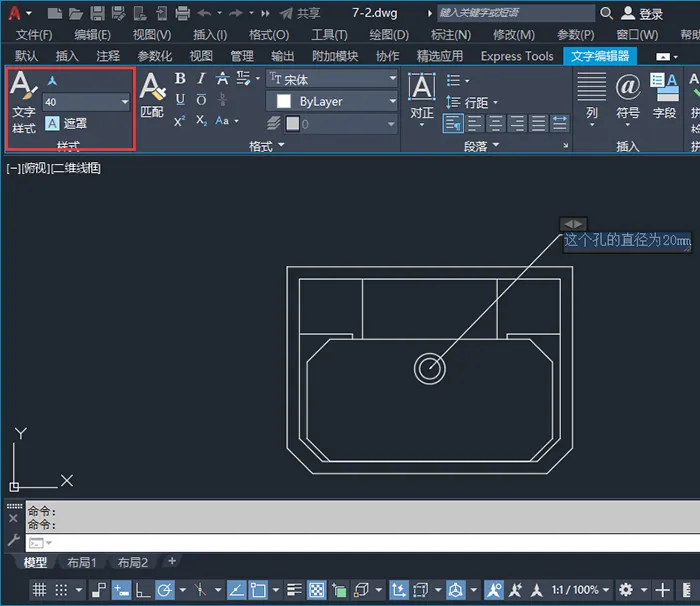Screen dimensions: 700x606
Task: Open the 符号 symbol insert menu
Action: tap(628, 99)
